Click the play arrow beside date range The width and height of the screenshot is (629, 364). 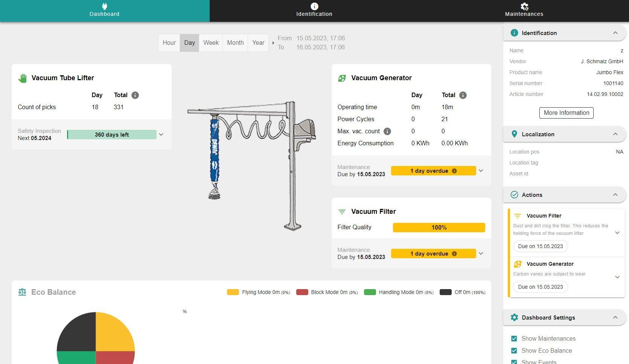point(273,43)
